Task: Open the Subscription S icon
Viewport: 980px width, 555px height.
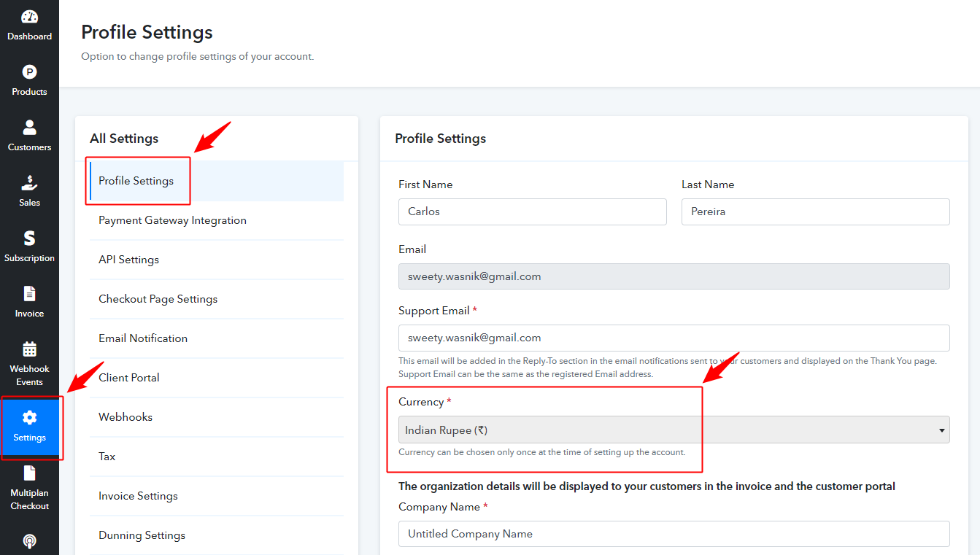Action: [29, 238]
